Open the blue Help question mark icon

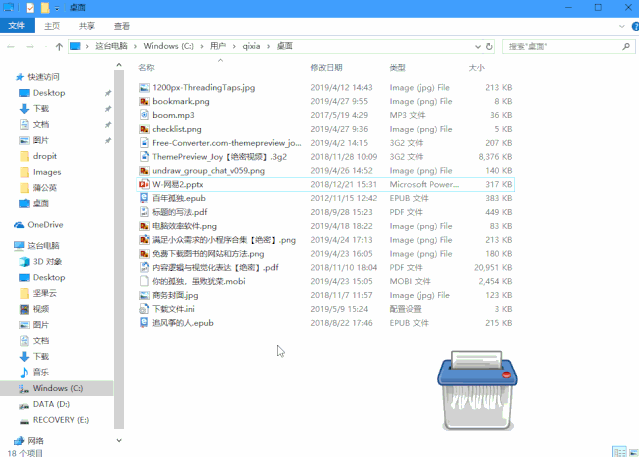(x=629, y=26)
